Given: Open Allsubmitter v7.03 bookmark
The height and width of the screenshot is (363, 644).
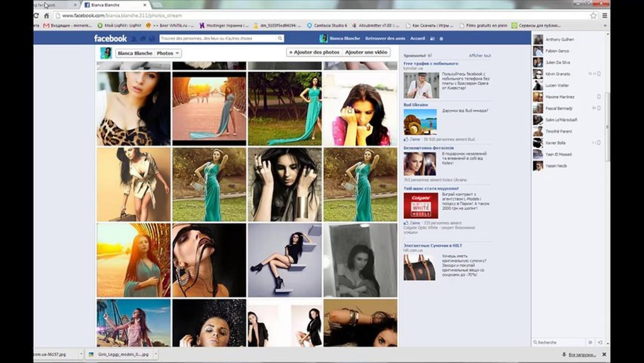Looking at the screenshot, I should pyautogui.click(x=376, y=25).
